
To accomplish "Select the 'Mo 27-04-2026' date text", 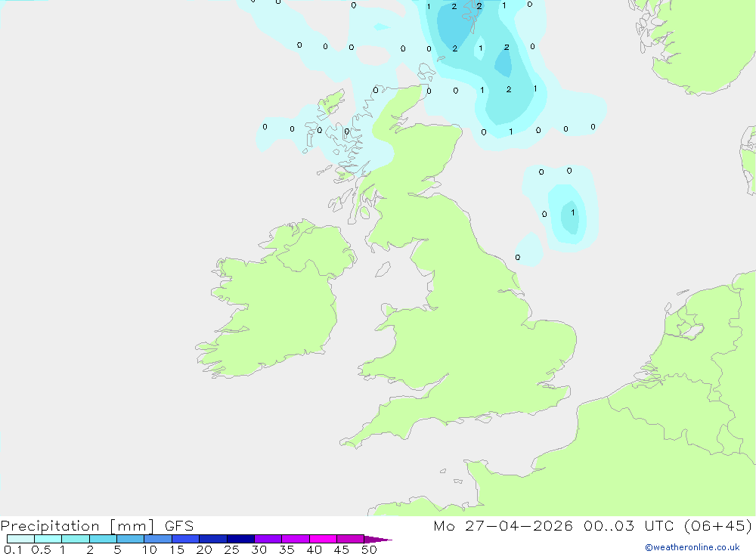I will (x=503, y=525).
